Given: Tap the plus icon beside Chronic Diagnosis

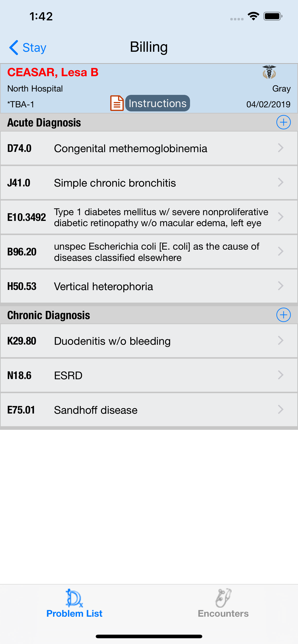Looking at the screenshot, I should coord(283,315).
